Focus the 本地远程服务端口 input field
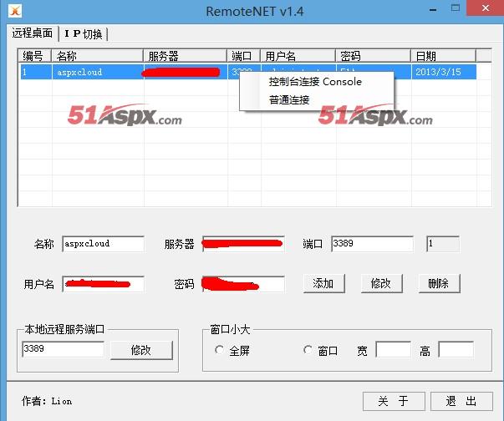 pos(64,349)
